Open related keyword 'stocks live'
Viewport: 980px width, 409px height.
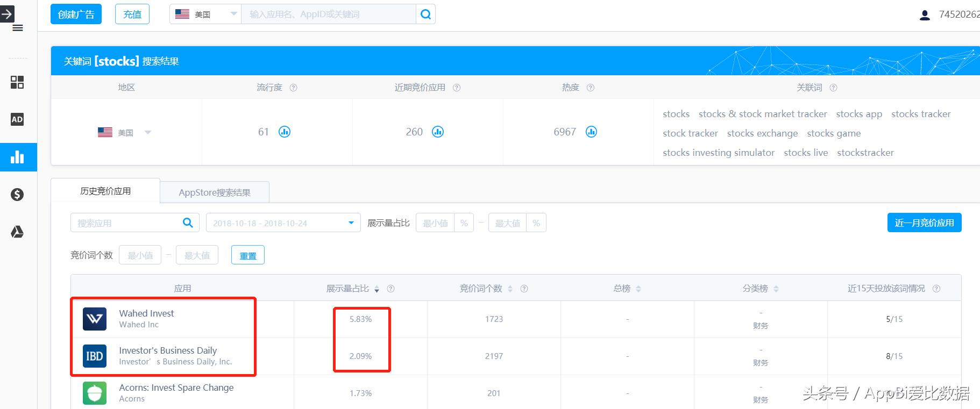click(806, 153)
